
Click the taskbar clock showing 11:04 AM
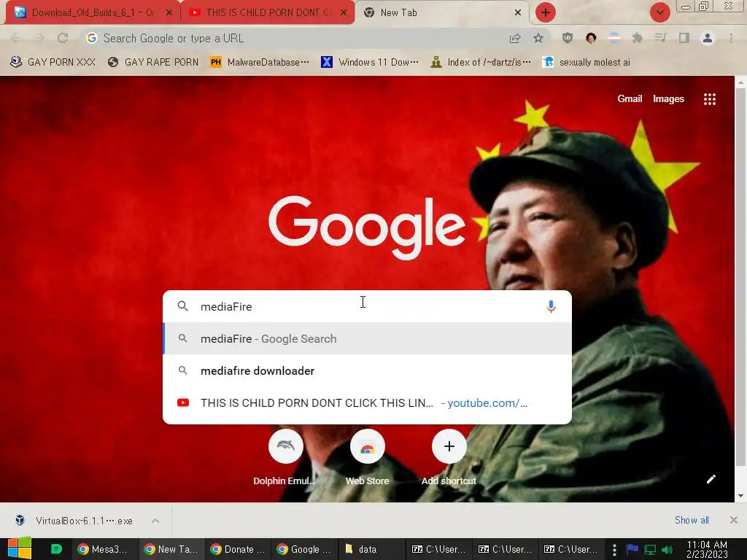click(707, 549)
